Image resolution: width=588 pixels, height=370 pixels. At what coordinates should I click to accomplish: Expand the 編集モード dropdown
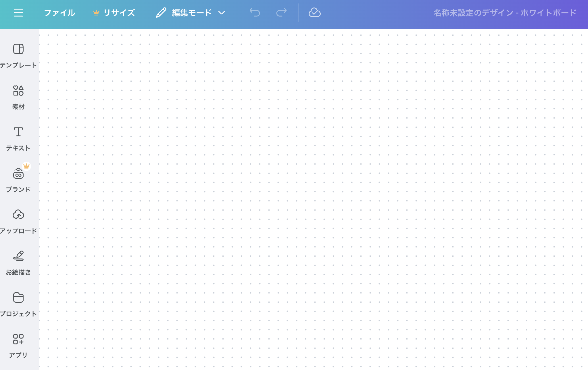coord(190,13)
